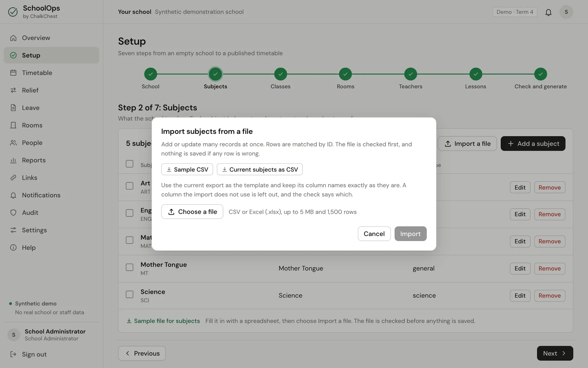Image resolution: width=588 pixels, height=368 pixels.
Task: Cancel the import dialog
Action: coord(374,234)
